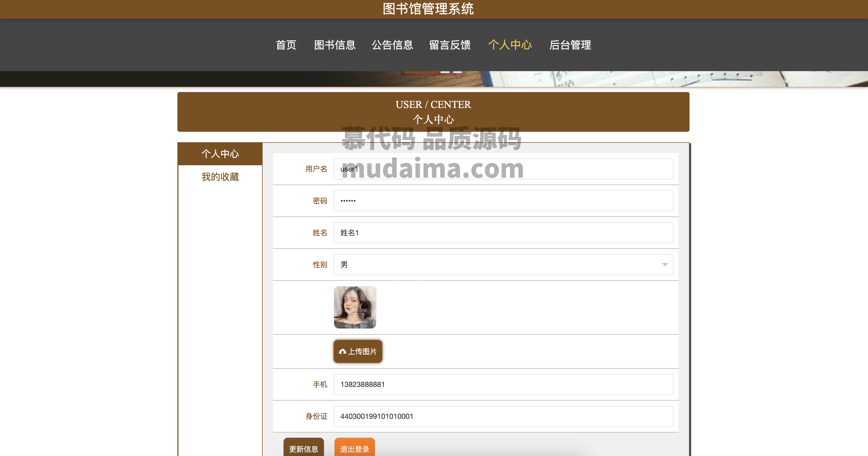Switch to 我的收藏 in the sidebar
The width and height of the screenshot is (868, 456).
(x=220, y=177)
